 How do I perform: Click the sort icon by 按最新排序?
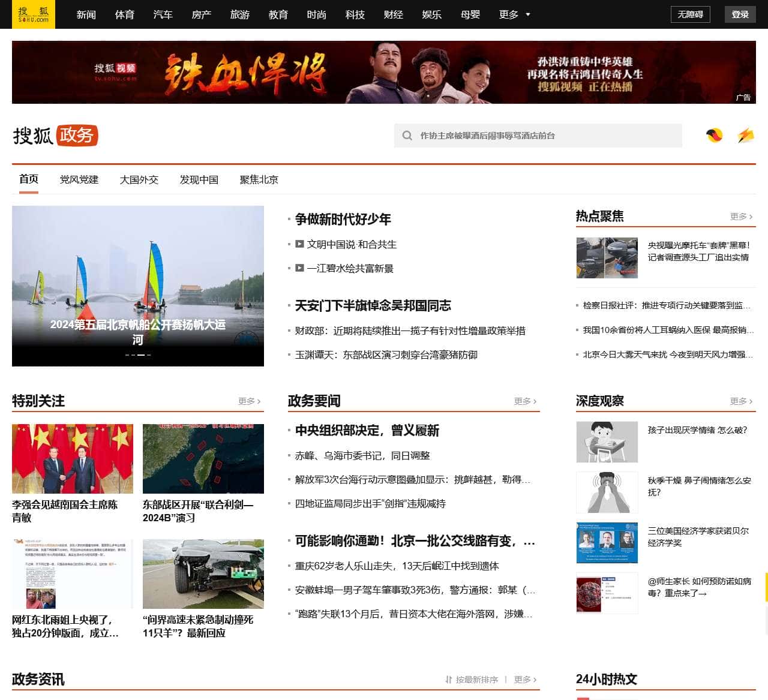point(449,680)
